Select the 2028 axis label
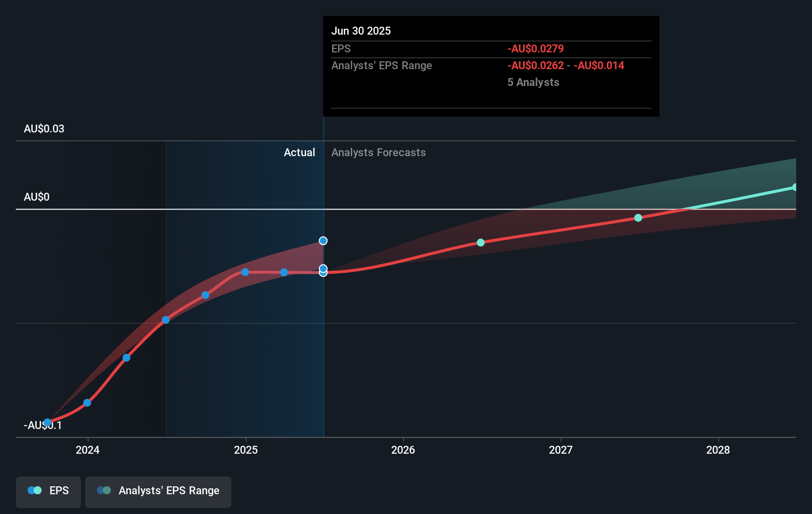Viewport: 812px width, 514px height. point(719,450)
